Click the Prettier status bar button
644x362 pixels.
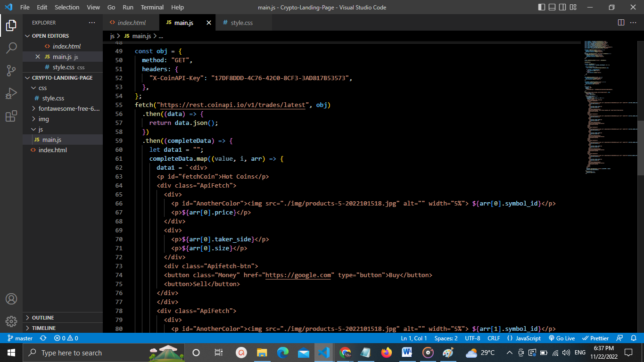(x=596, y=338)
